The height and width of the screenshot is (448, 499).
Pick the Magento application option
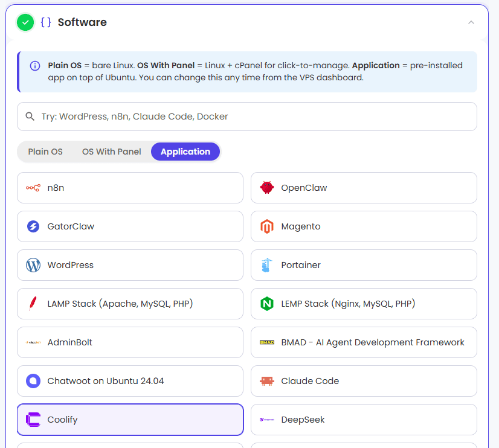[x=364, y=226]
